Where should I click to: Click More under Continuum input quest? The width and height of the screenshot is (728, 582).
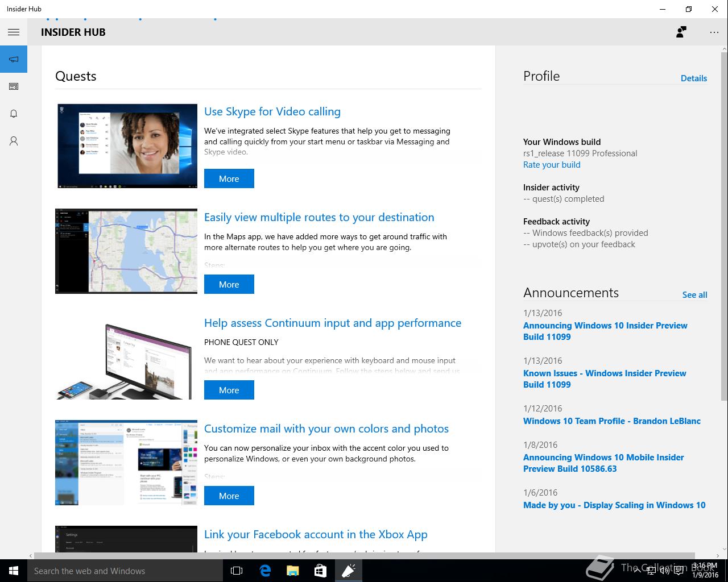click(229, 390)
